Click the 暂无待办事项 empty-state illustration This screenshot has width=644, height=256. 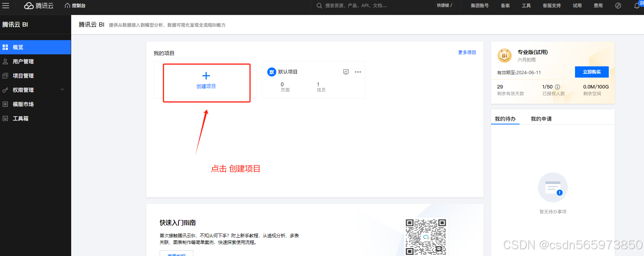coord(553,187)
